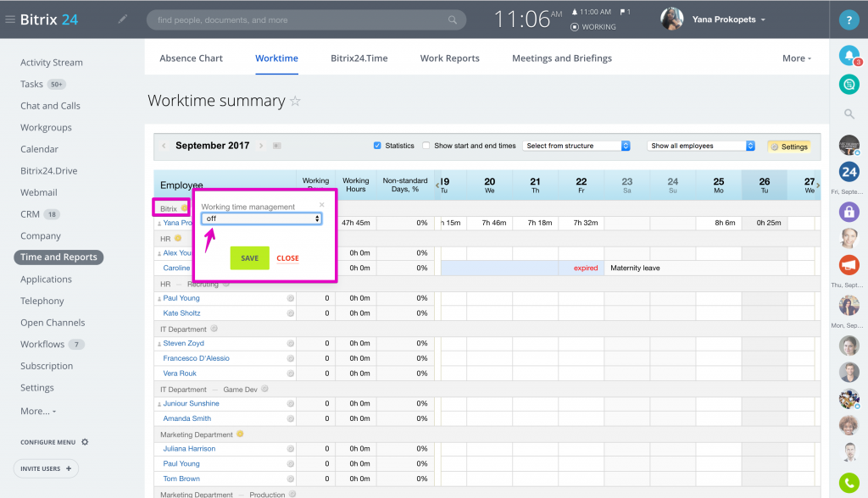
Task: Expand the More tab dropdown
Action: tap(797, 58)
